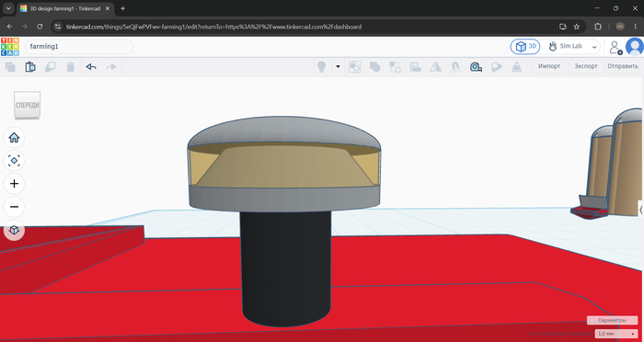Select the tape measure Ruler tool

coord(476,67)
